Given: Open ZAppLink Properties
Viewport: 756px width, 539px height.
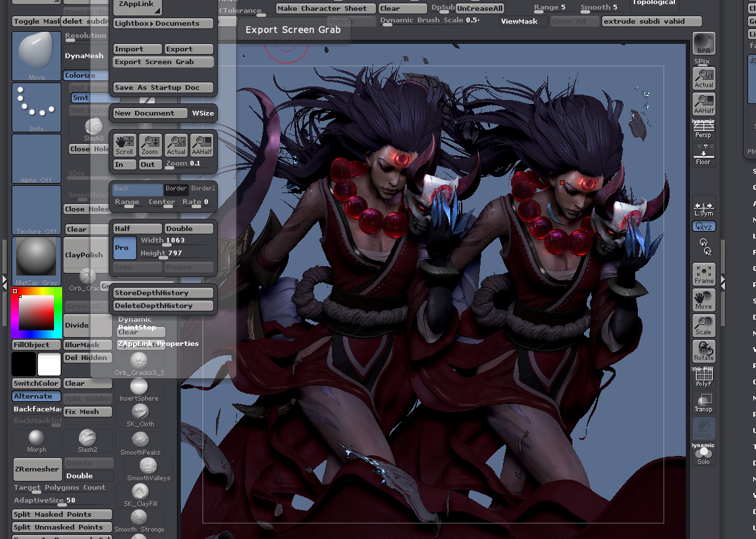Looking at the screenshot, I should pyautogui.click(x=159, y=344).
